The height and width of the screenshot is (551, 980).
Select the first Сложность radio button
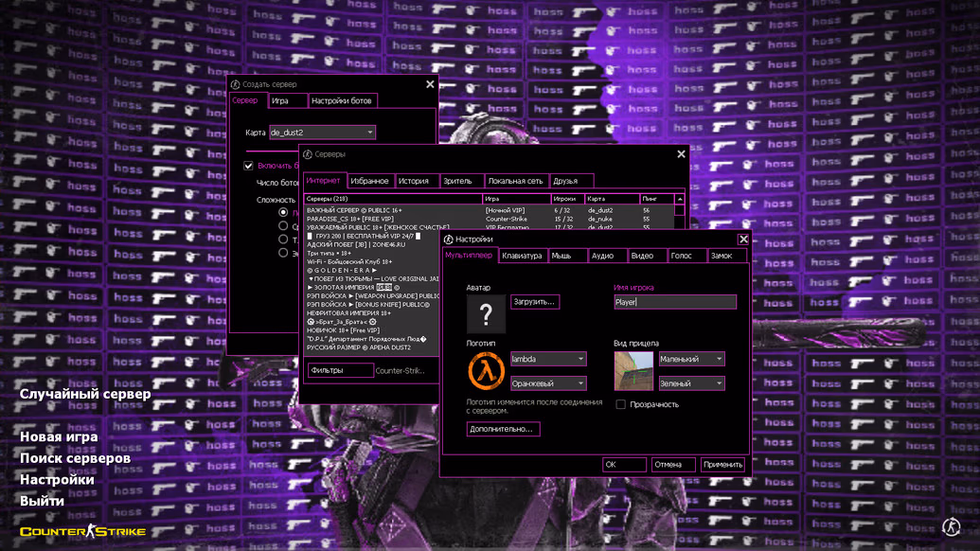point(283,213)
